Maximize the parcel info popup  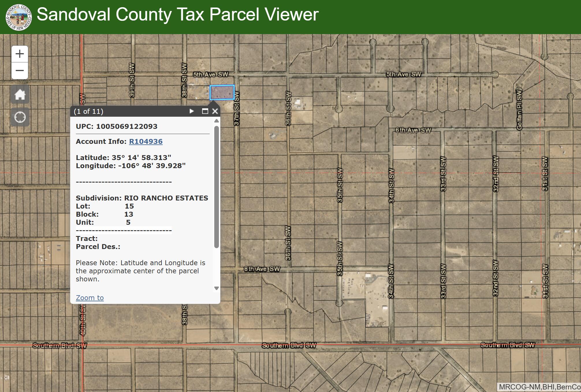pyautogui.click(x=205, y=111)
